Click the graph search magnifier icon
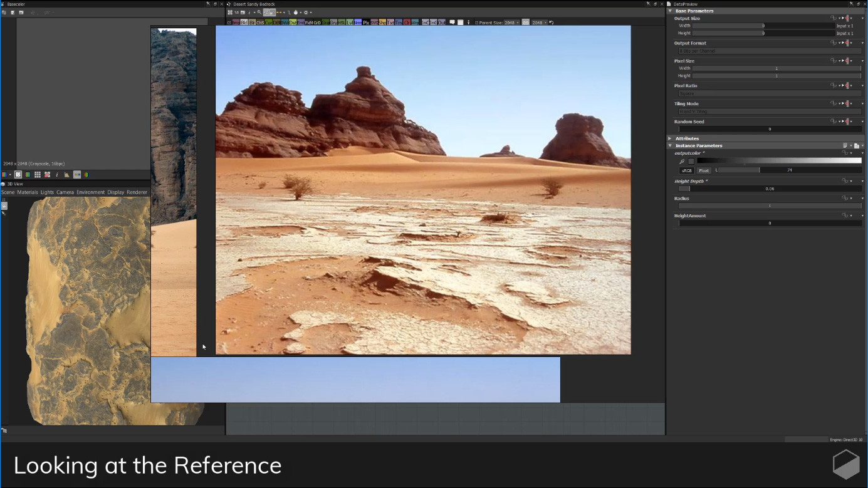 259,13
